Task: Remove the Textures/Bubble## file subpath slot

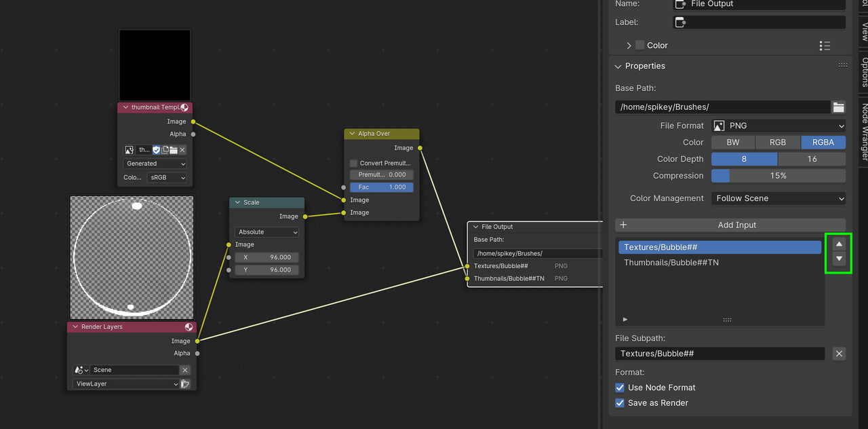Action: tap(839, 354)
